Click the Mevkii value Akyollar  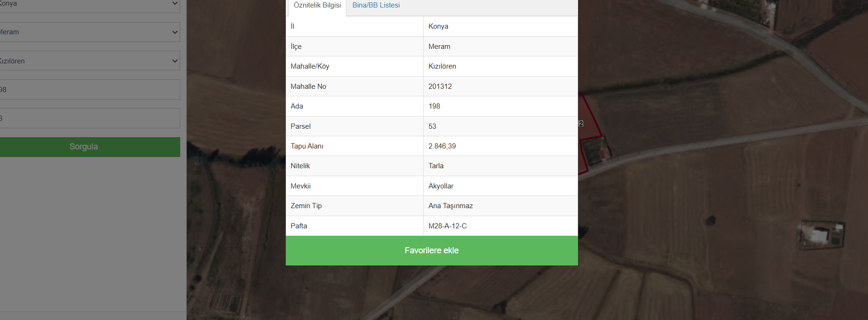pos(441,186)
